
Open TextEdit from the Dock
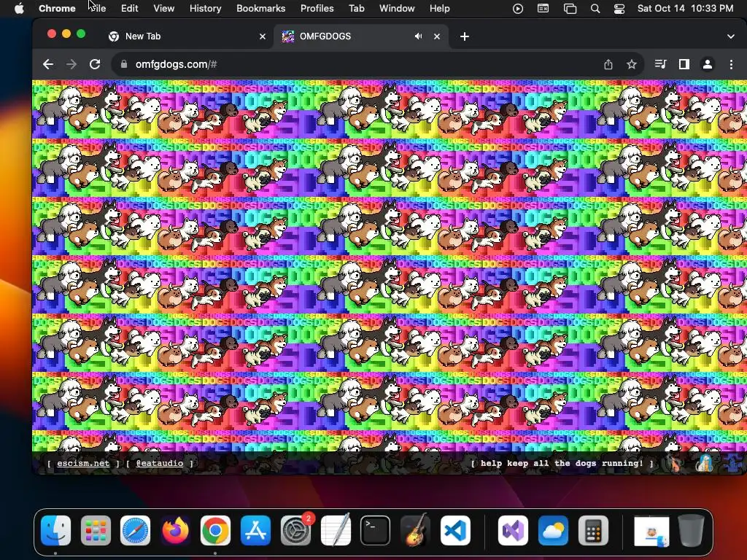(x=336, y=531)
